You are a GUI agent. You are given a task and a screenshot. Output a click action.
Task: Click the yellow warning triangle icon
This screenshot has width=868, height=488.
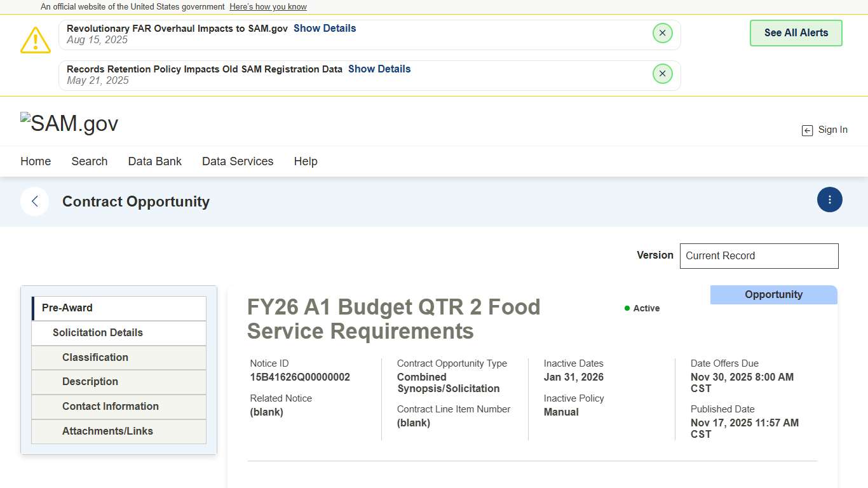click(x=36, y=40)
